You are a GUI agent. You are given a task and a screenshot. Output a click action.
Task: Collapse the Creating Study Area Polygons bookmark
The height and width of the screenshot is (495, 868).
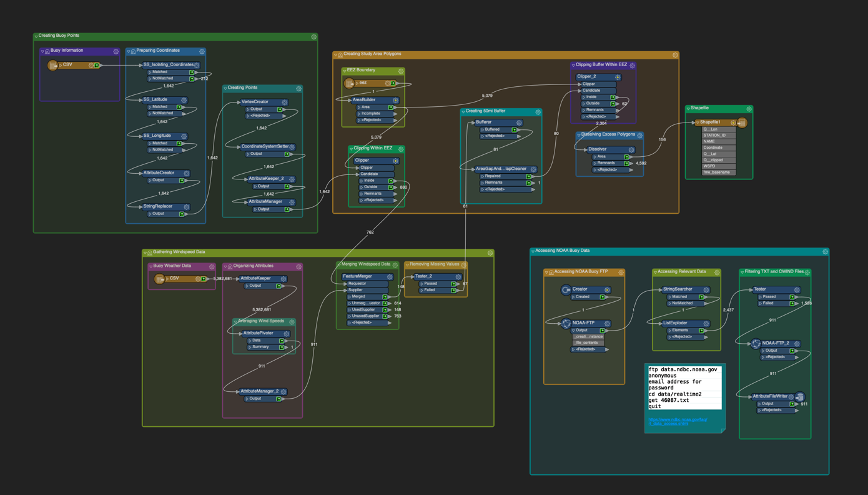pos(335,55)
